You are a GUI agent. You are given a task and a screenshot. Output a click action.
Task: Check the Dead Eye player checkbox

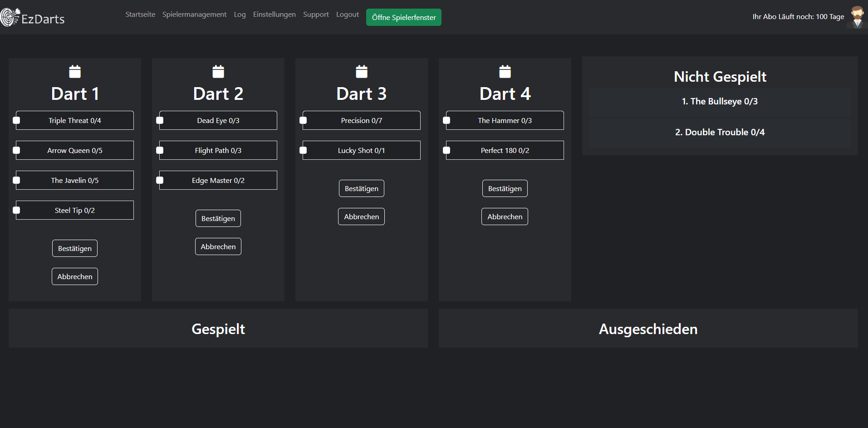tap(160, 120)
